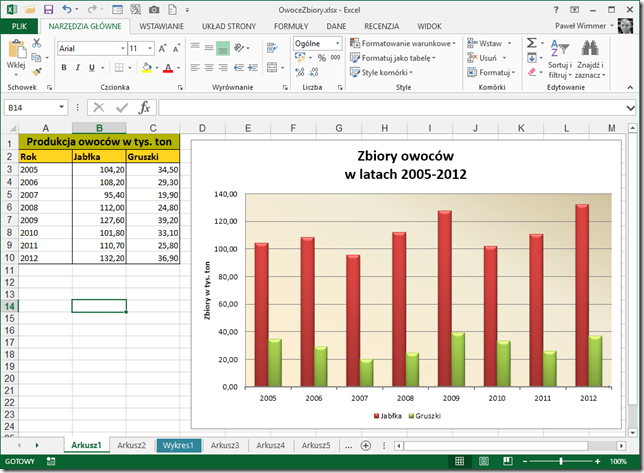The width and height of the screenshot is (644, 473).
Task: Click the Insert Function fx icon
Action: tap(144, 108)
